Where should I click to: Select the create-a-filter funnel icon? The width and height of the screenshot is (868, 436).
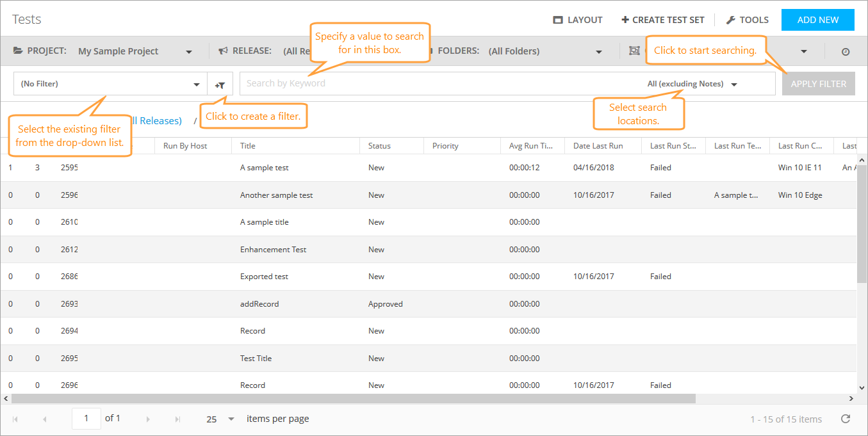(x=220, y=83)
